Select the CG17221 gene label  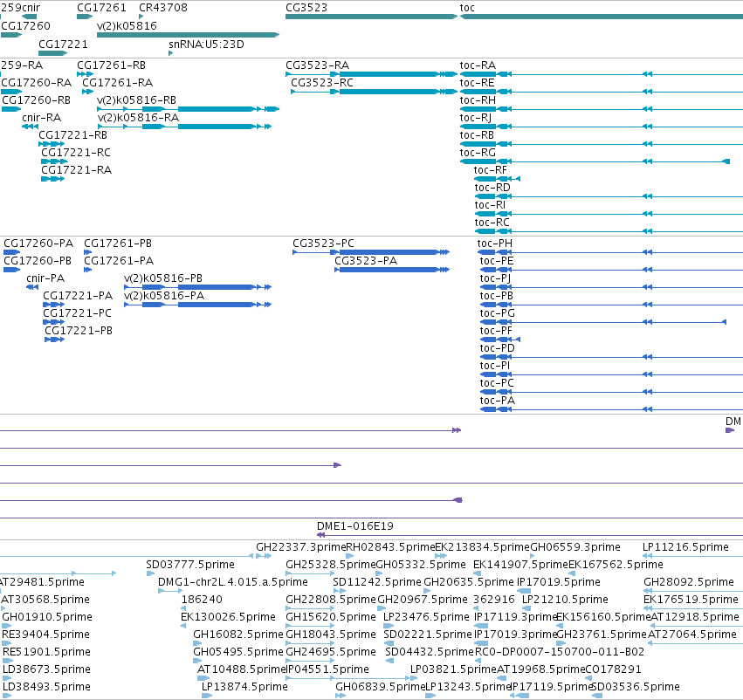[63, 44]
